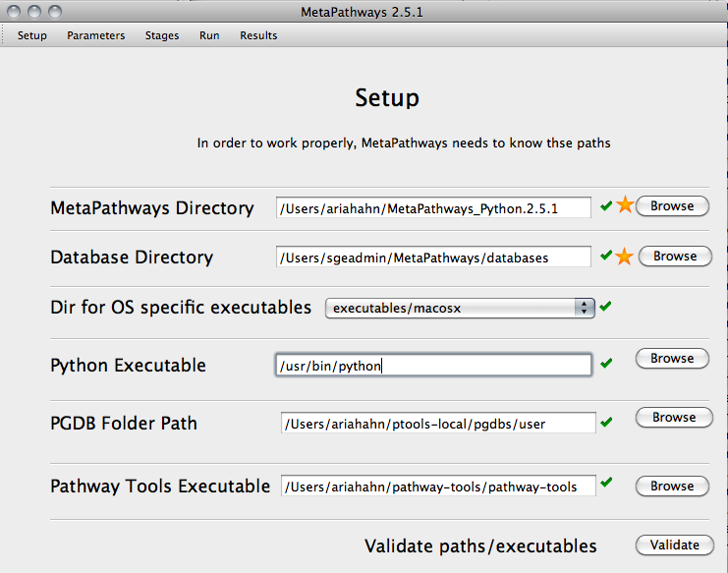
Task: Browse for the PGDB Folder Path
Action: coord(674,417)
